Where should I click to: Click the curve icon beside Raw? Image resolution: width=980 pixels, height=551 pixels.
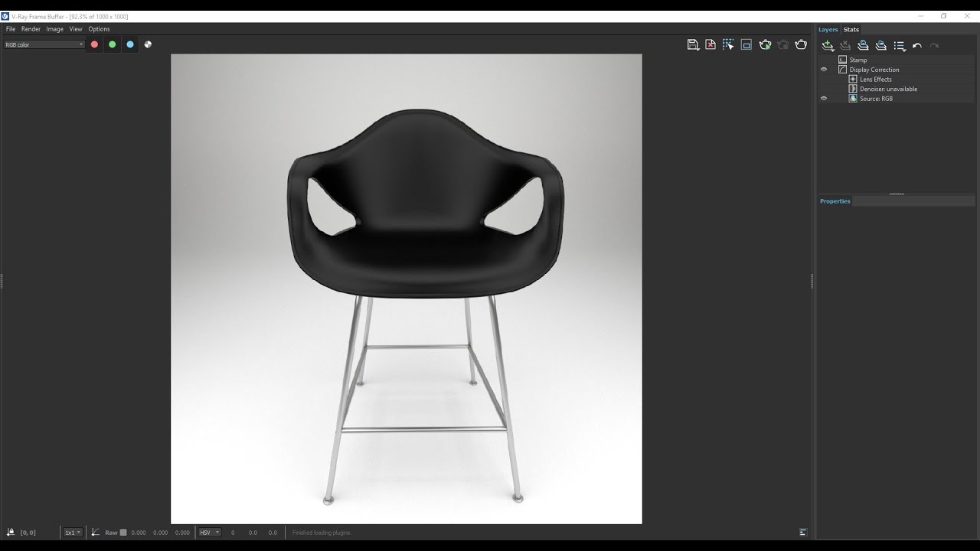pos(95,532)
